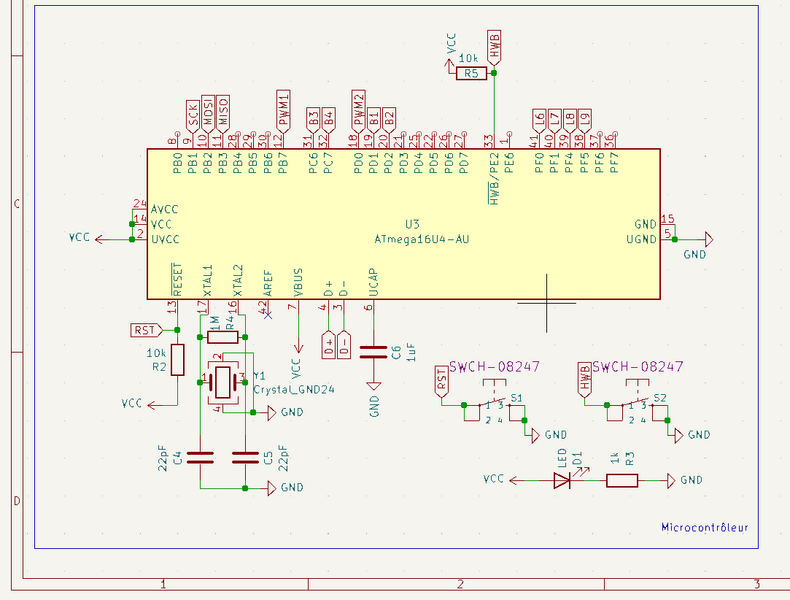Viewport: 790px width, 600px height.
Task: Select the MOSI net label
Action: [208, 113]
